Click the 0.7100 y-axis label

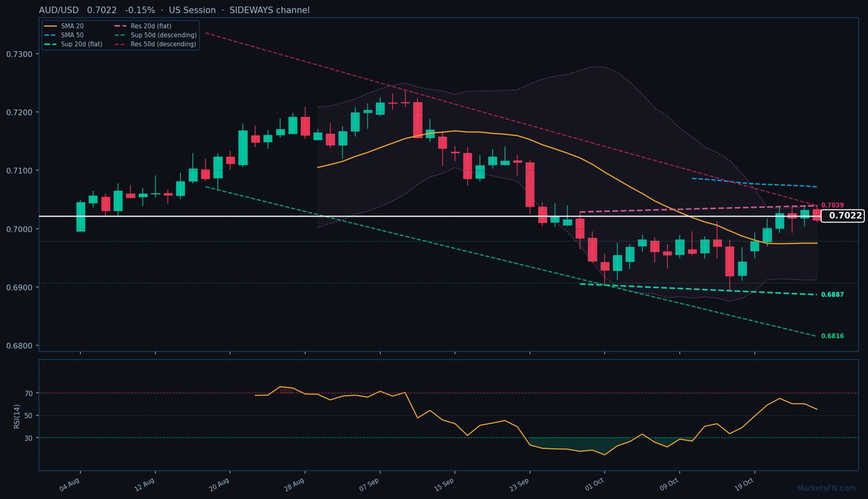click(19, 171)
